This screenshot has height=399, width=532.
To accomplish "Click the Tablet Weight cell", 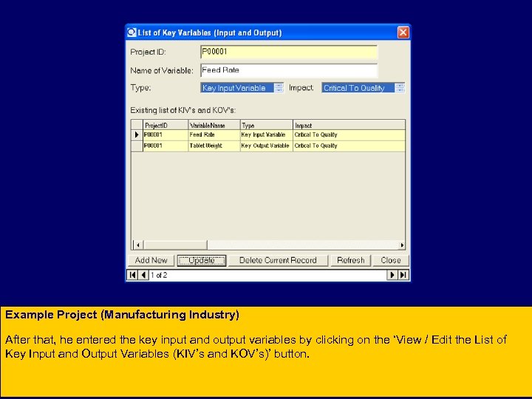I will coord(214,146).
